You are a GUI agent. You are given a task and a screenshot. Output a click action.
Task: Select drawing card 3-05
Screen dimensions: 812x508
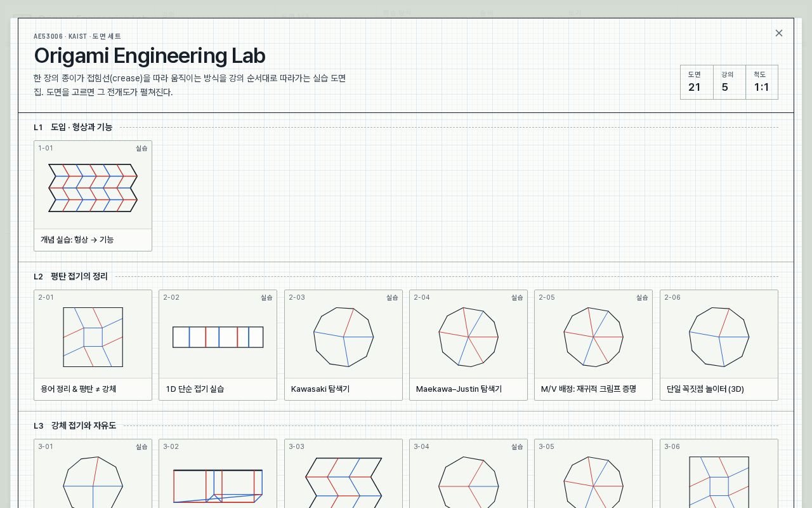click(593, 473)
